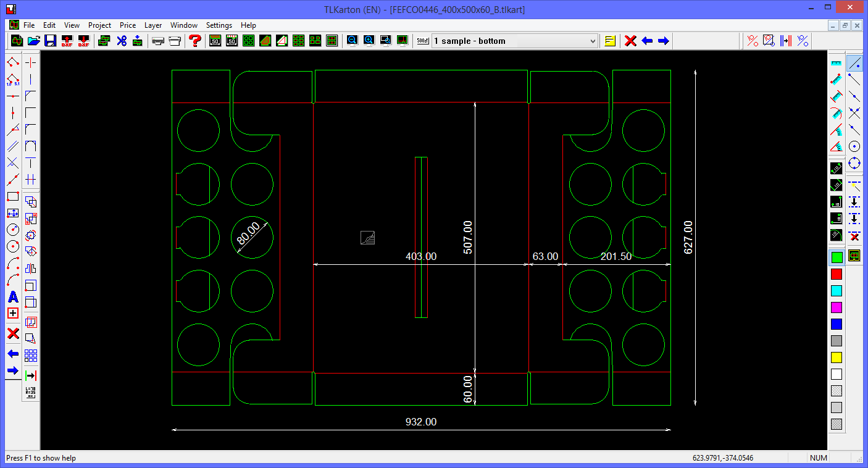The image size is (868, 468).
Task: Click the zoom in magnifier icon
Action: click(x=369, y=41)
